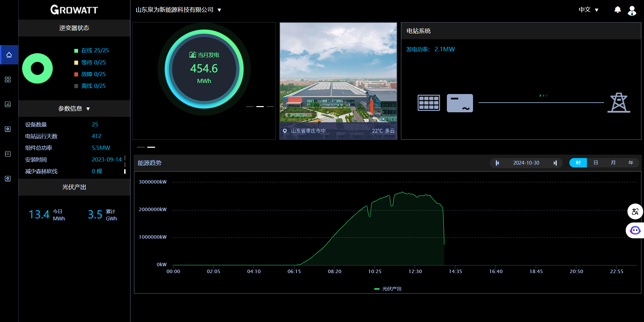Viewport: 644px width, 322px height.
Task: Open the four-square grid dashboard icon
Action: (8, 80)
